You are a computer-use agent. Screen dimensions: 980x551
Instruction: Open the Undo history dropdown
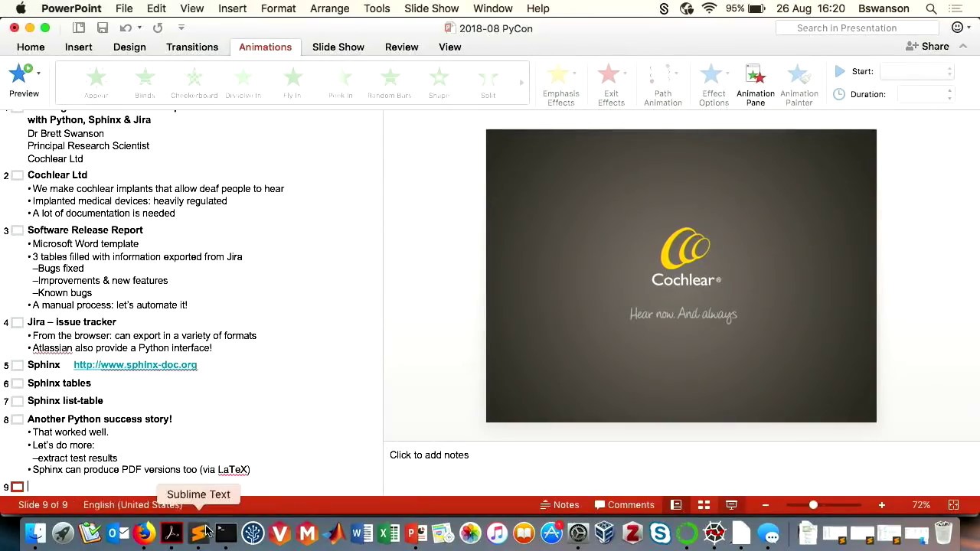pyautogui.click(x=139, y=28)
